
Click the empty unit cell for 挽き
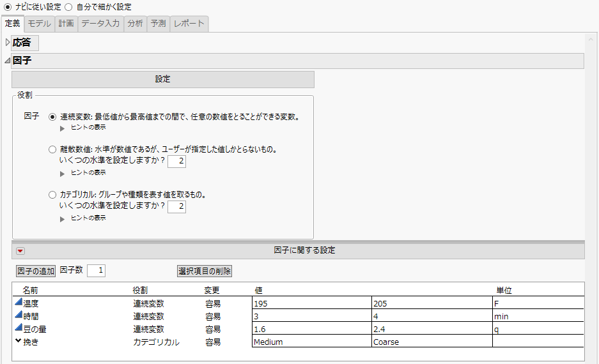pyautogui.click(x=538, y=342)
